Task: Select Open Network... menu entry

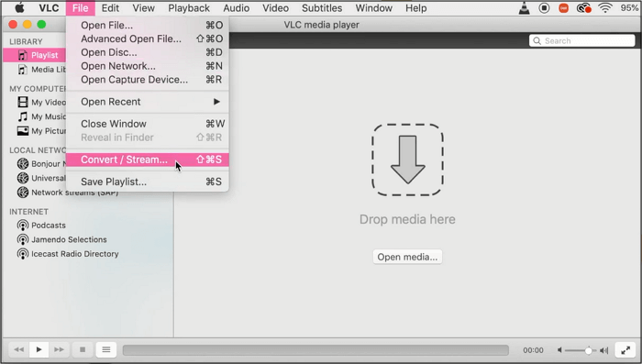Action: [x=148, y=66]
